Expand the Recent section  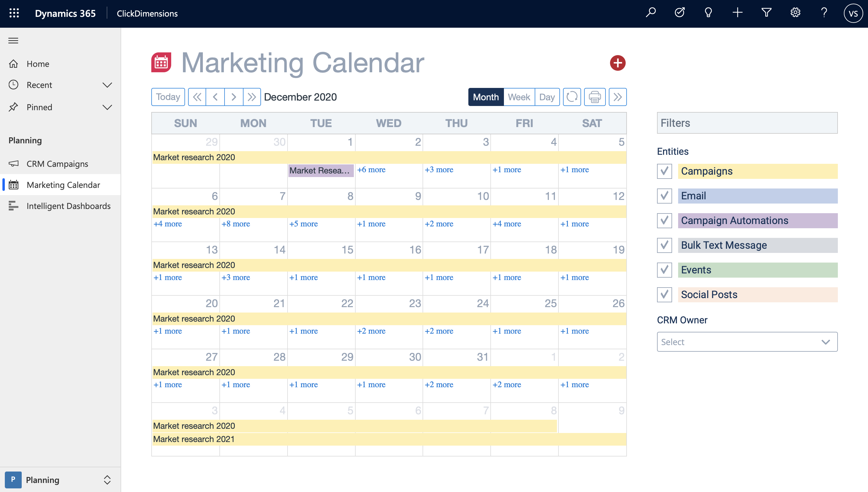pyautogui.click(x=107, y=85)
